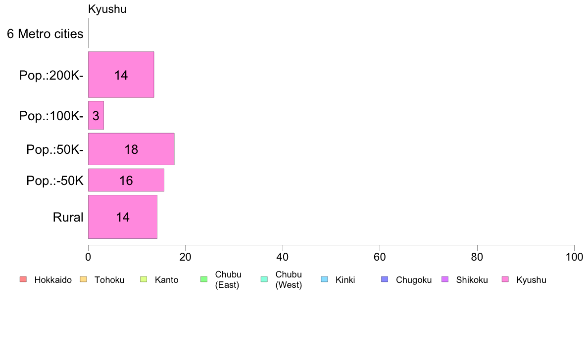Select the Pop.:-50K bar showing 16

click(x=126, y=180)
